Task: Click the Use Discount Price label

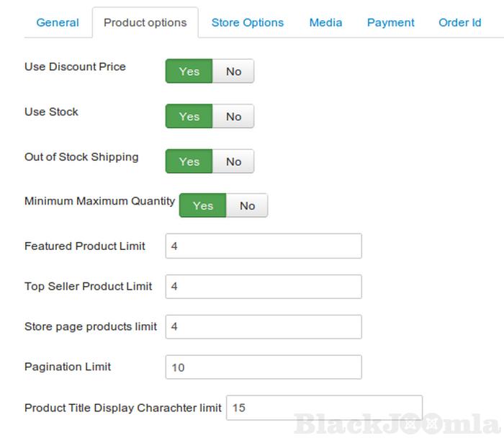Action: tap(75, 67)
